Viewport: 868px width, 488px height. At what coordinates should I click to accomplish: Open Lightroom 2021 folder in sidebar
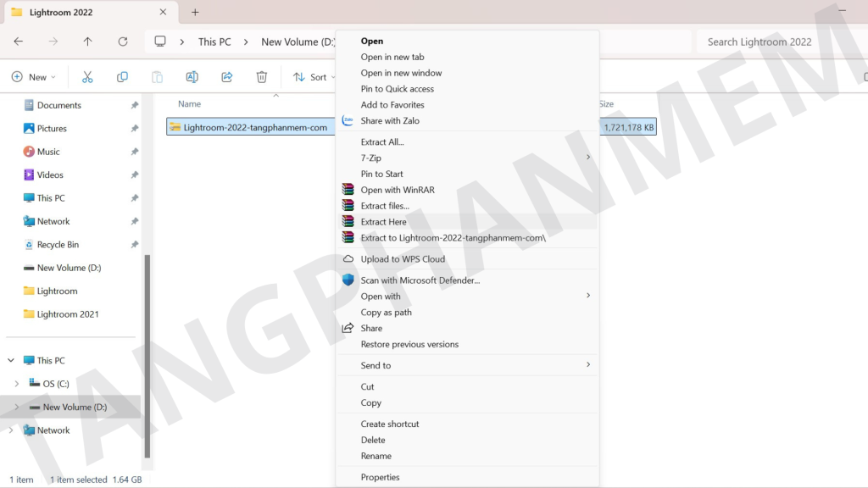(68, 314)
